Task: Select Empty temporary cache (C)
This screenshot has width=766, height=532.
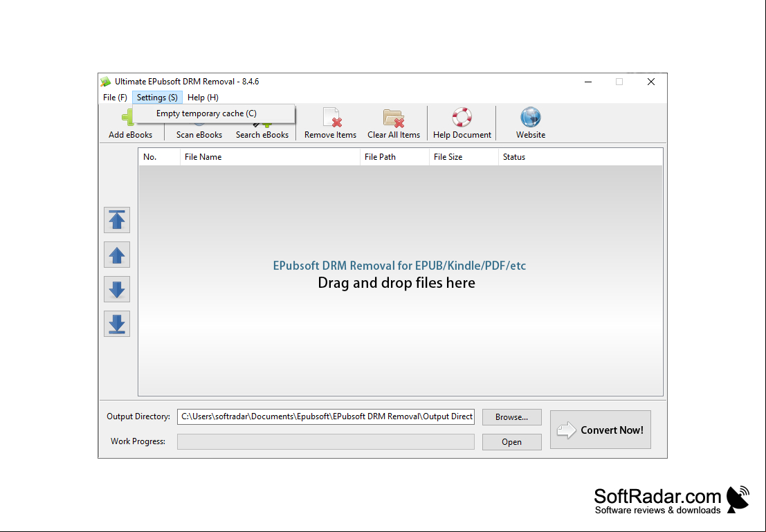Action: [x=214, y=113]
